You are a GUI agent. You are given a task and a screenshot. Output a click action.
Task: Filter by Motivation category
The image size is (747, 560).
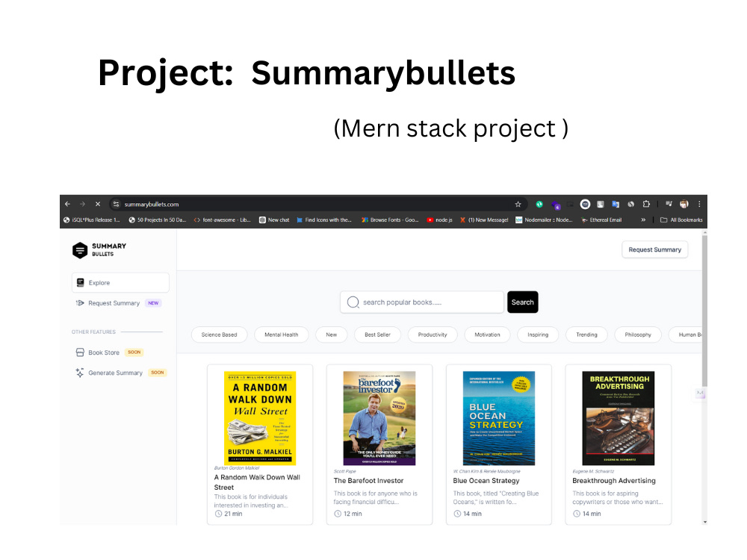pos(487,335)
